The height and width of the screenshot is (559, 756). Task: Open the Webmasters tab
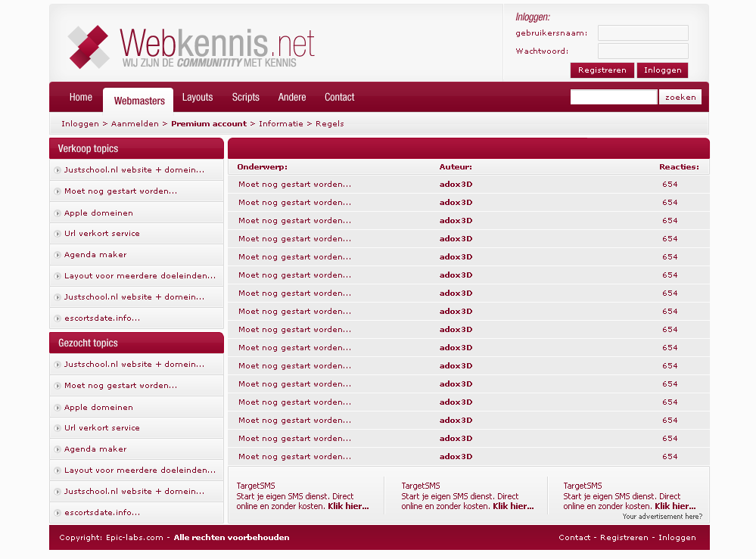pyautogui.click(x=139, y=101)
